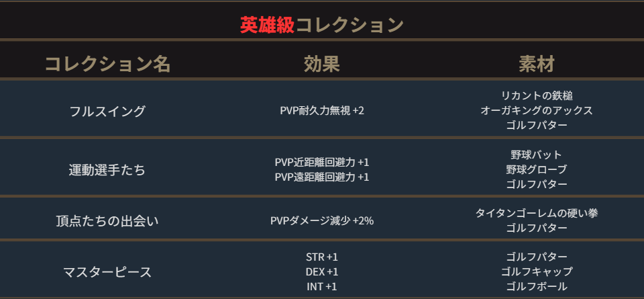Click the リカントの鉄槌 material
This screenshot has width=644, height=299.
(x=537, y=96)
